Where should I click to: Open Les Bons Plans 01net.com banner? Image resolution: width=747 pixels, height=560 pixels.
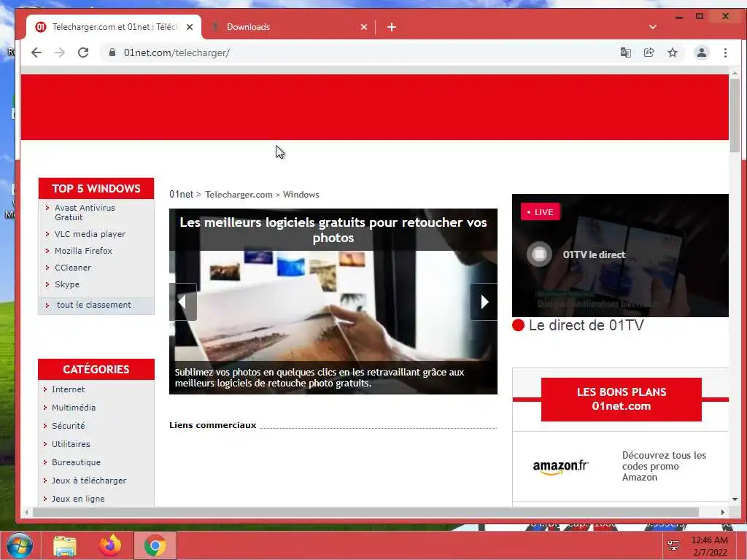click(622, 399)
